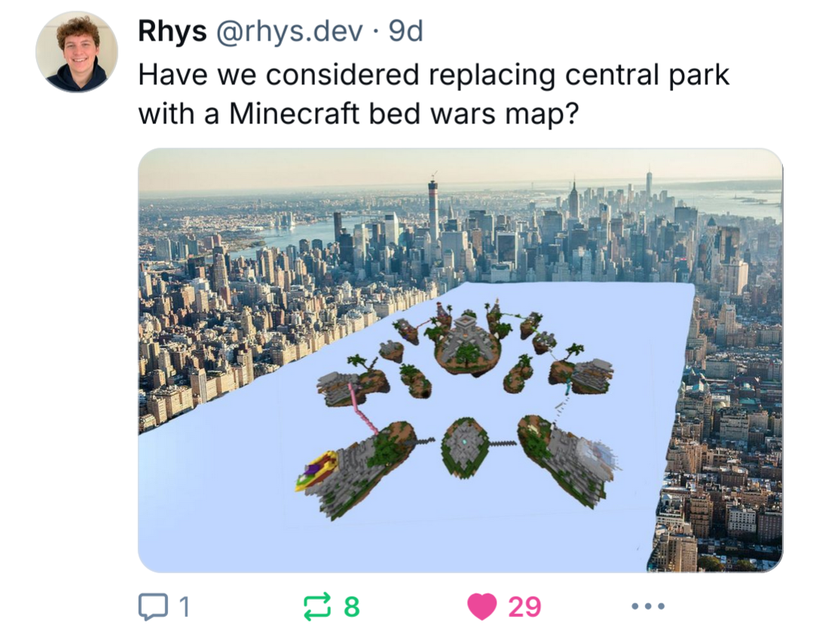Unlike the post via the pink heart
Screen dimensions: 813x644
(482, 606)
